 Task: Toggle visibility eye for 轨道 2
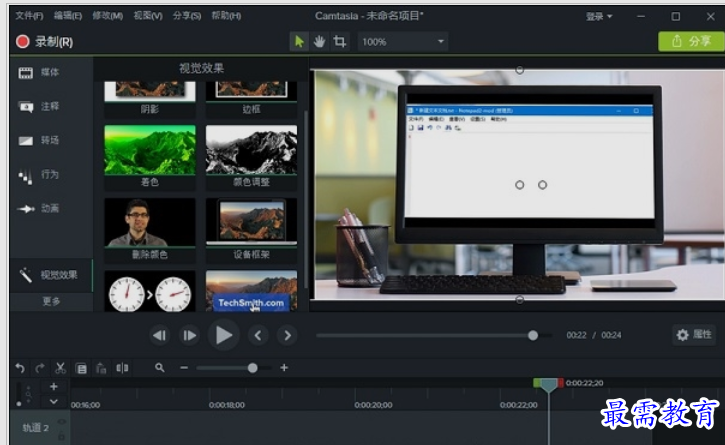pyautogui.click(x=61, y=421)
